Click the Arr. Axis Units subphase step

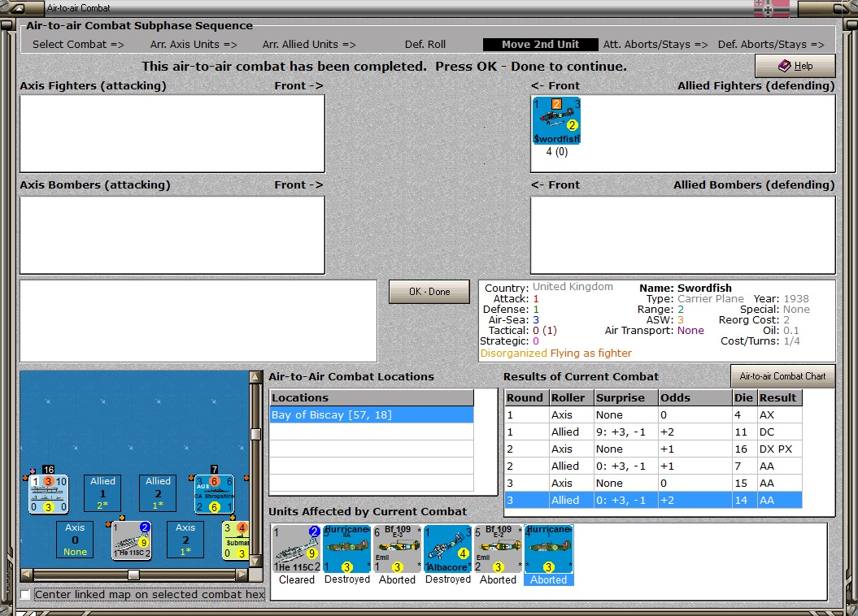[194, 44]
